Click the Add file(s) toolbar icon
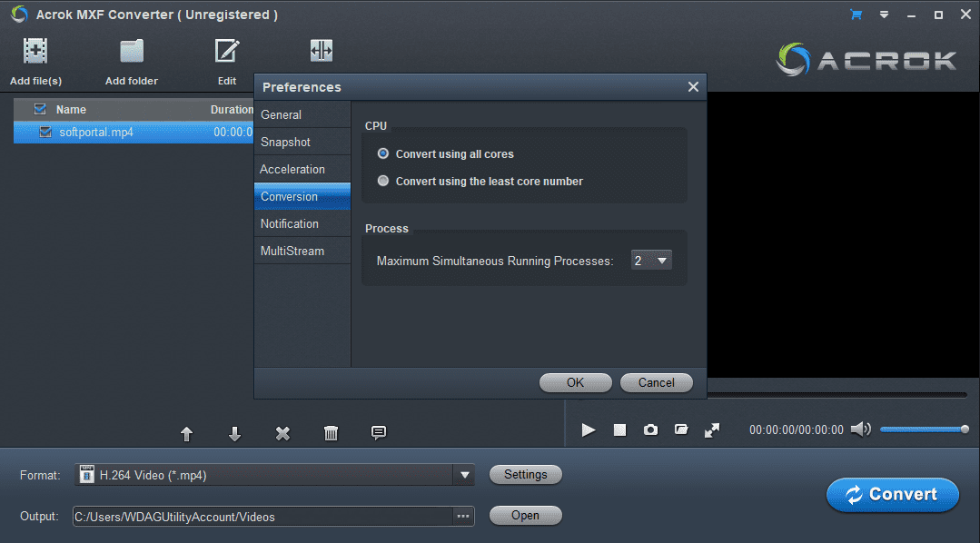This screenshot has height=543, width=980. pyautogui.click(x=35, y=51)
